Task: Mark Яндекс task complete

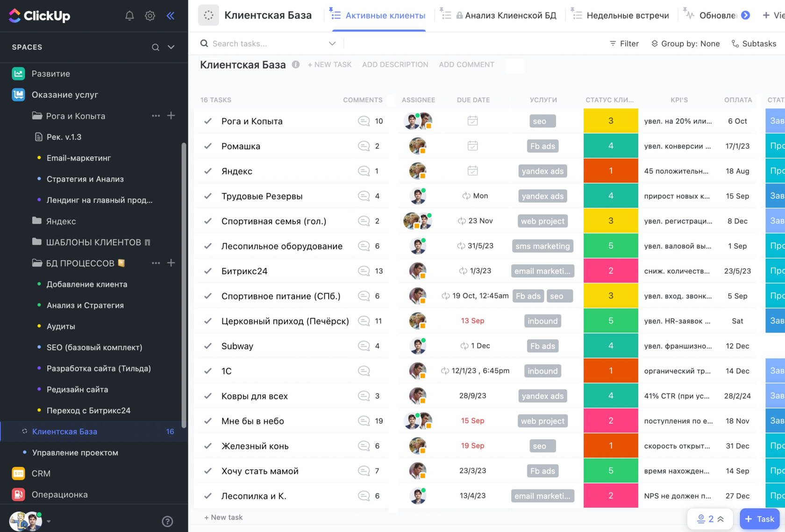Action: [208, 171]
